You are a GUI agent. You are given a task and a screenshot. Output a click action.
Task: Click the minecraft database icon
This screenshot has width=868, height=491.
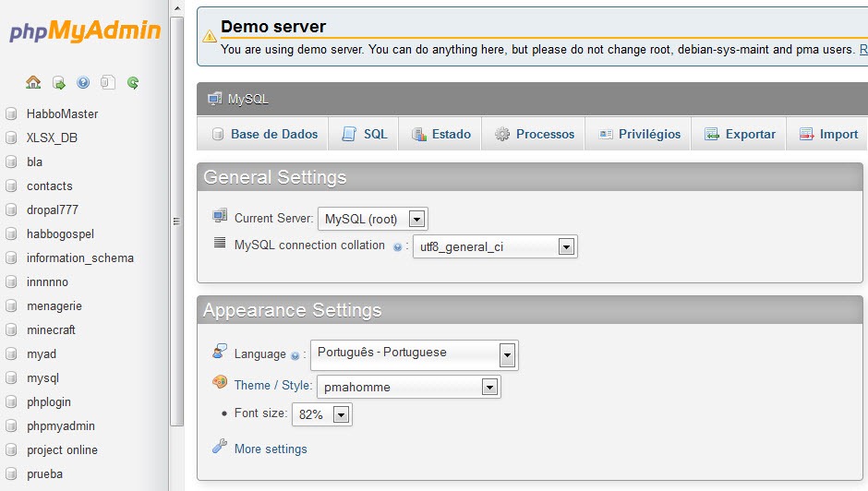coord(11,329)
